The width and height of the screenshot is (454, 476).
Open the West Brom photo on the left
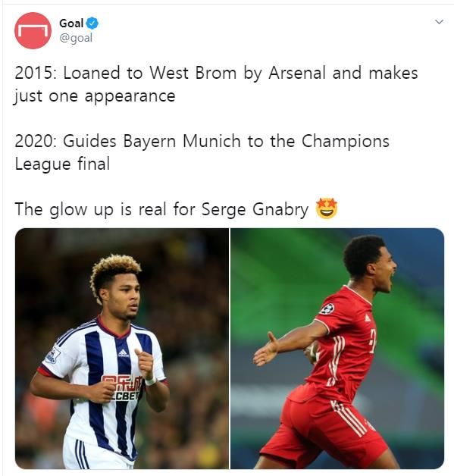(122, 348)
